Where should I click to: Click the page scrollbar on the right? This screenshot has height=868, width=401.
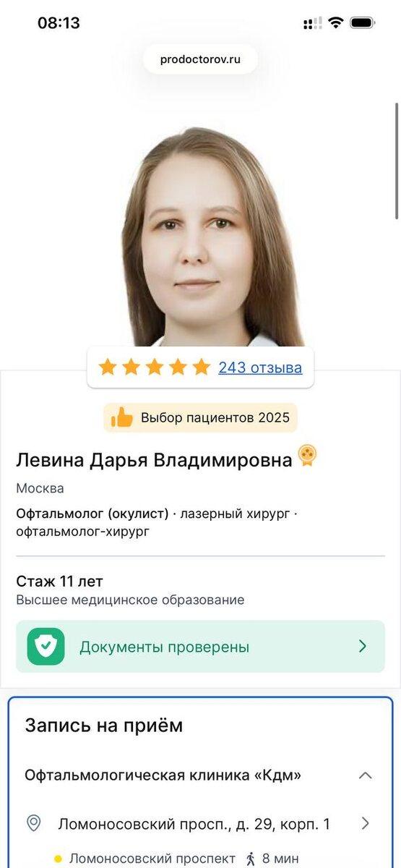[x=397, y=161]
